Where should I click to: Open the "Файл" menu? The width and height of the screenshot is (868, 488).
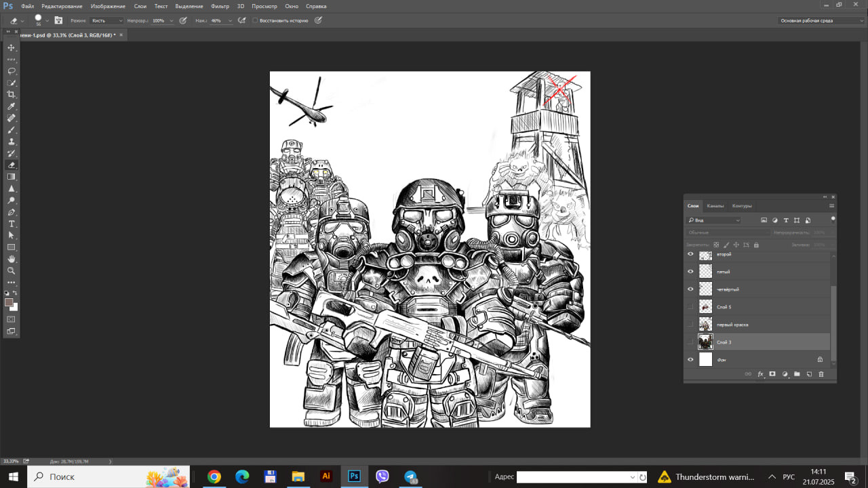point(27,6)
